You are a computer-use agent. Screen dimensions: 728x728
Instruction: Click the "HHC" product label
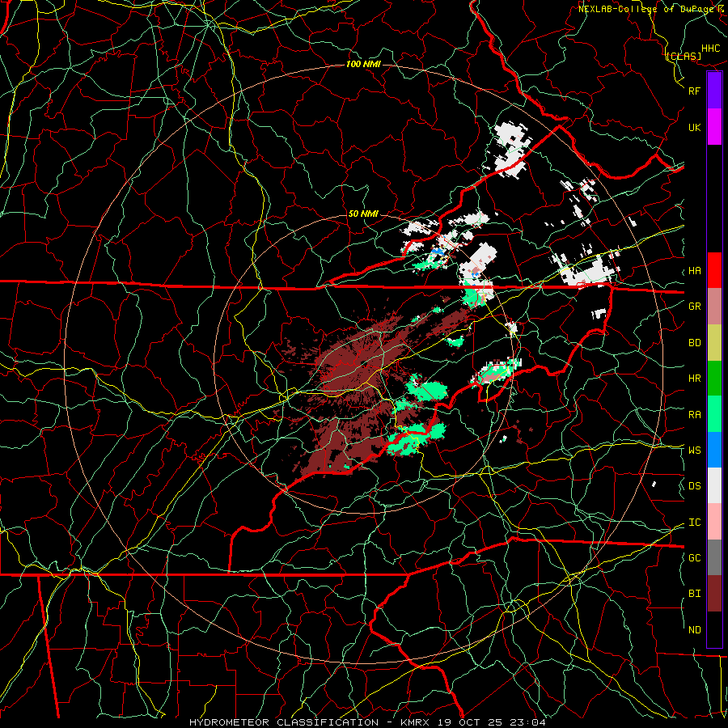pyautogui.click(x=711, y=49)
